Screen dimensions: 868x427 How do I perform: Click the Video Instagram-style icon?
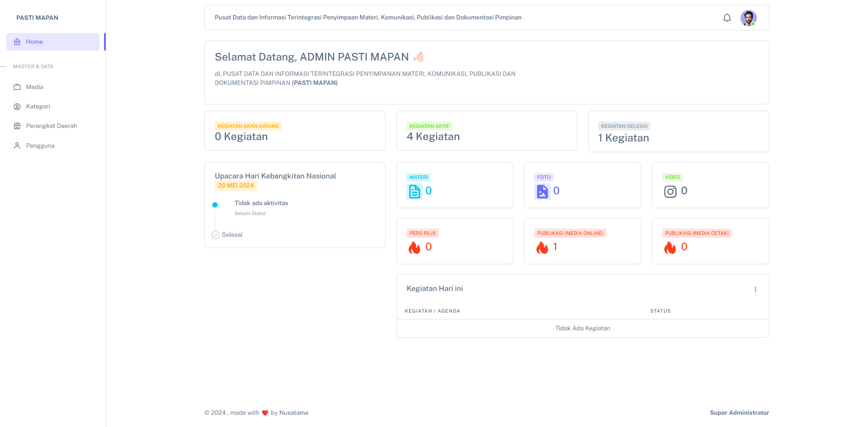[x=670, y=192]
